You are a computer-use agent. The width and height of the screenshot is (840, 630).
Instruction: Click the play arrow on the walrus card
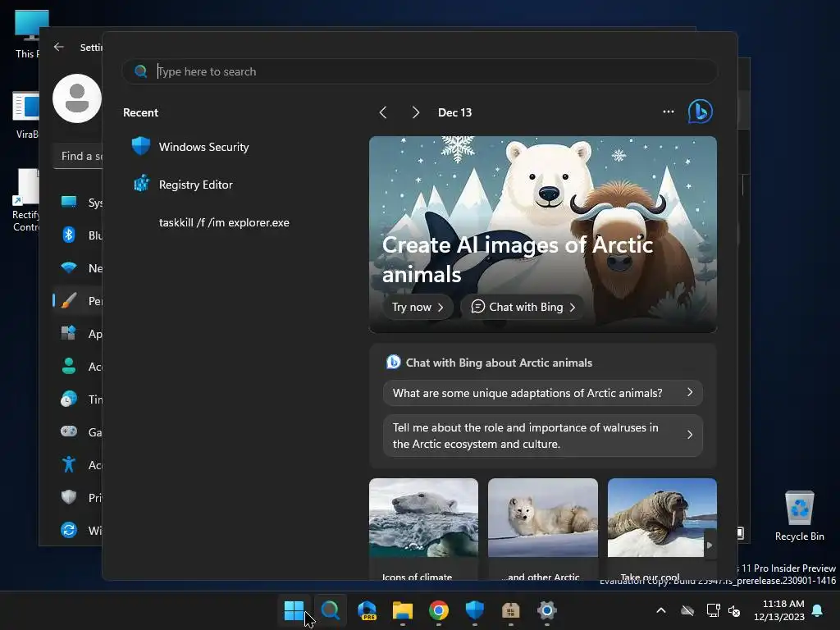click(710, 545)
